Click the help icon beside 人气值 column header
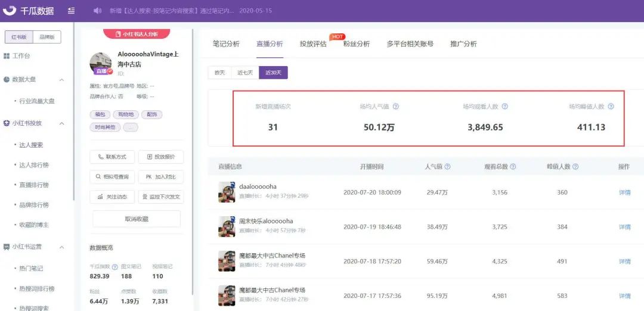Image resolution: width=644 pixels, height=311 pixels. tap(448, 167)
